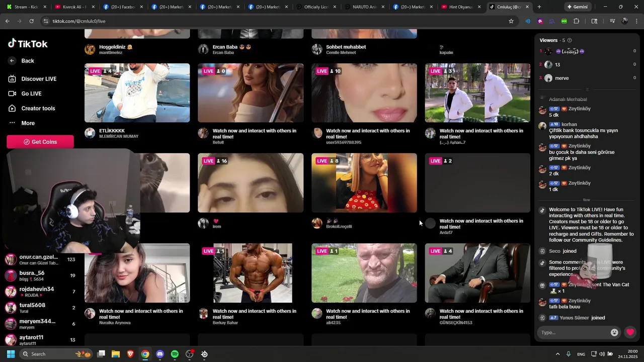The height and width of the screenshot is (362, 644).
Task: Select aytarot11 in the following list
Action: pos(40,340)
